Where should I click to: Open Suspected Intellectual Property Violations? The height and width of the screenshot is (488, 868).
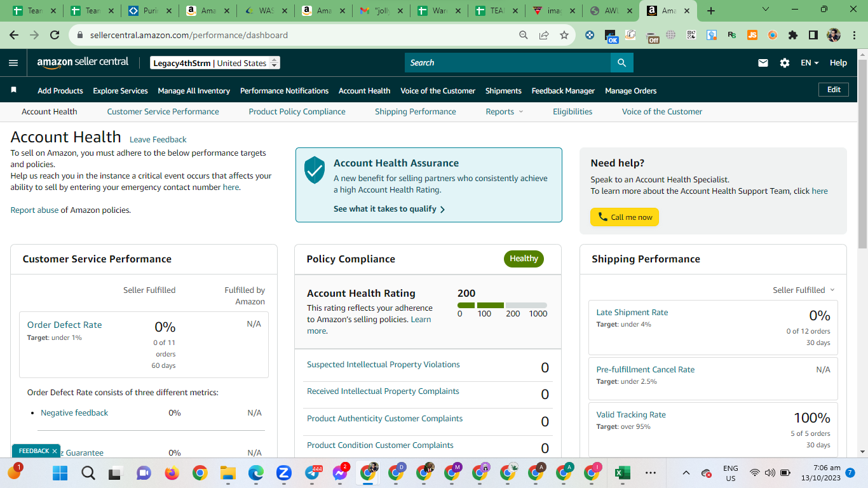click(383, 365)
